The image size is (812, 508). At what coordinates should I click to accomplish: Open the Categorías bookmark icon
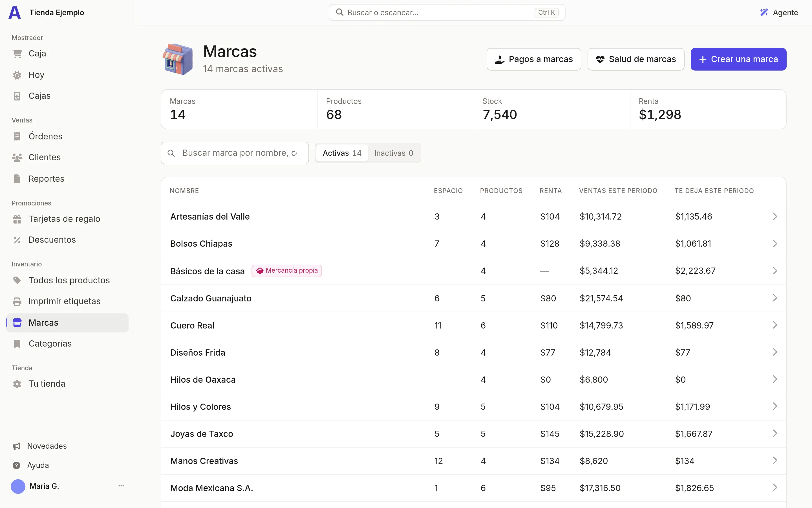(x=17, y=344)
